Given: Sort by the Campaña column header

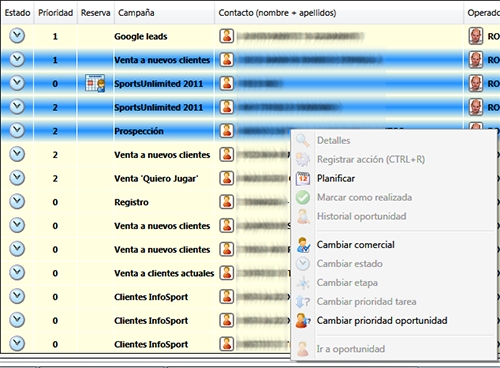Looking at the screenshot, I should click(x=164, y=13).
